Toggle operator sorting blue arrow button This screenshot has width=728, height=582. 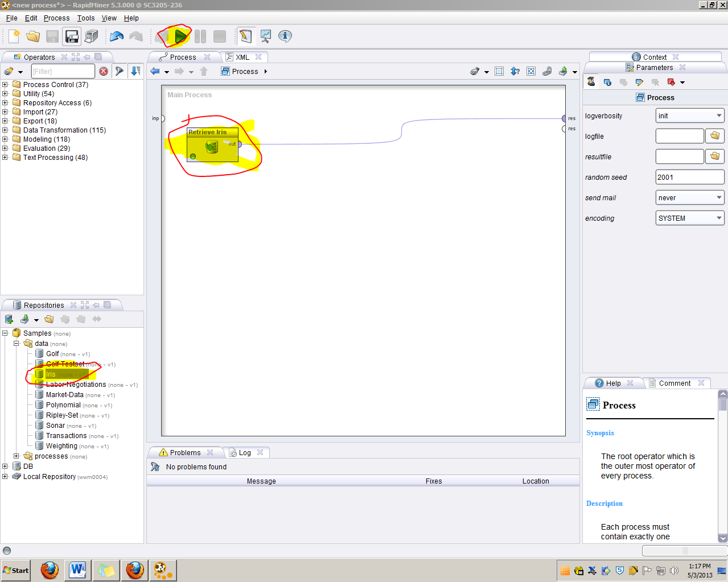[x=135, y=71]
